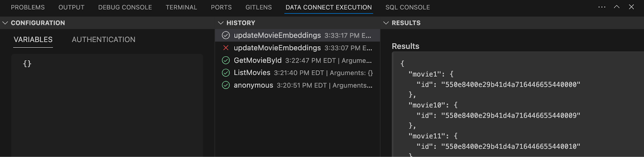Select the ListMovies history entry
Viewport: 644px width, 157px height.
tap(297, 73)
